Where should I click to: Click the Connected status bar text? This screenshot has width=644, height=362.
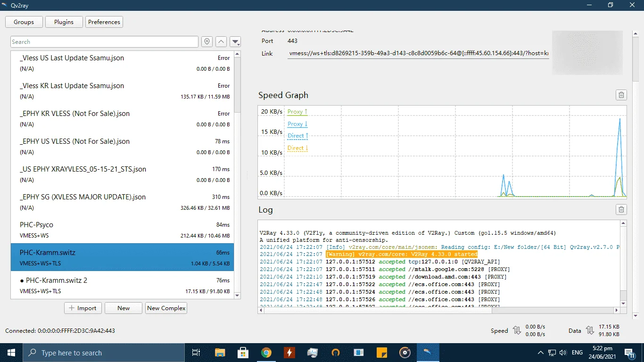pyautogui.click(x=60, y=330)
